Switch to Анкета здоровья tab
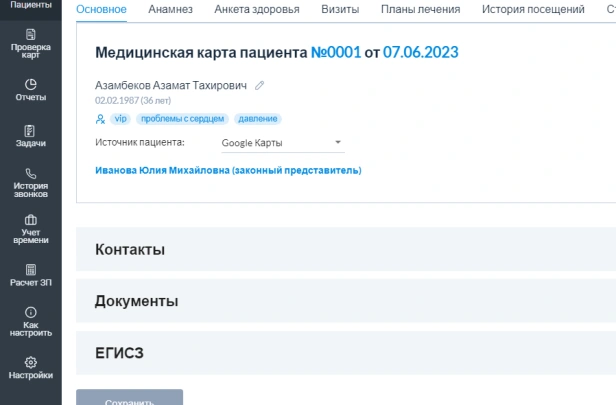The width and height of the screenshot is (616, 405). click(x=257, y=10)
